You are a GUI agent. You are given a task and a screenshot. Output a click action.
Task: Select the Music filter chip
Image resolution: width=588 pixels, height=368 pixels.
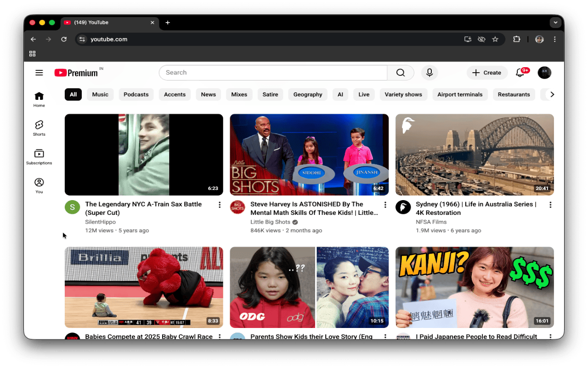coord(100,95)
